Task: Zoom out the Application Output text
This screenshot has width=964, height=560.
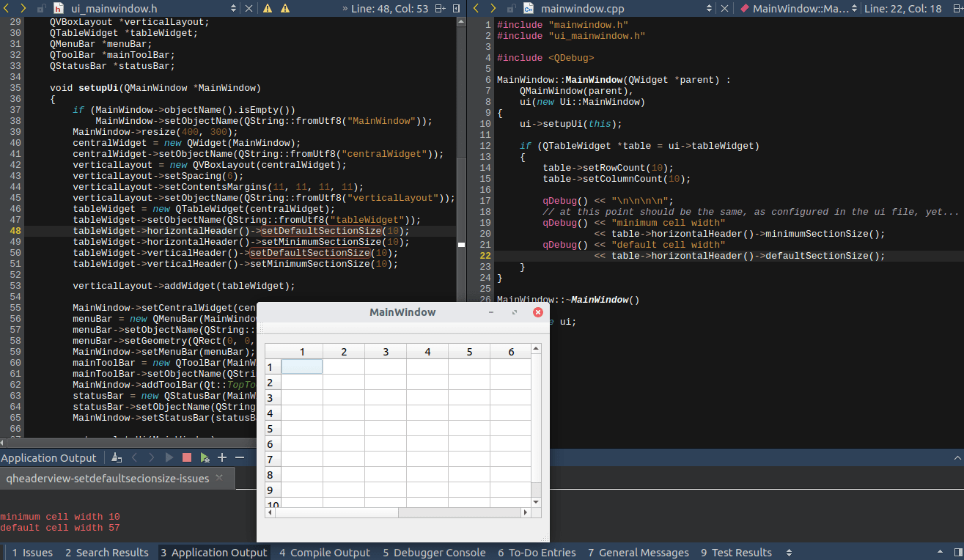Action: click(x=240, y=457)
